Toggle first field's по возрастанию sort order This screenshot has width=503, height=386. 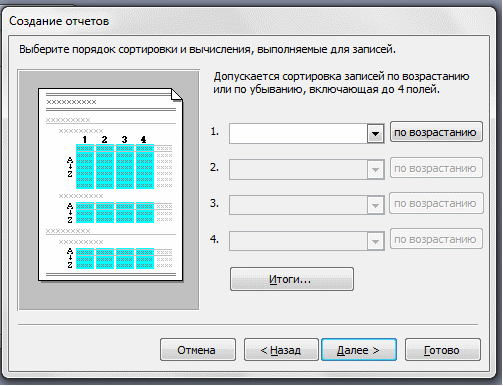[x=436, y=132]
